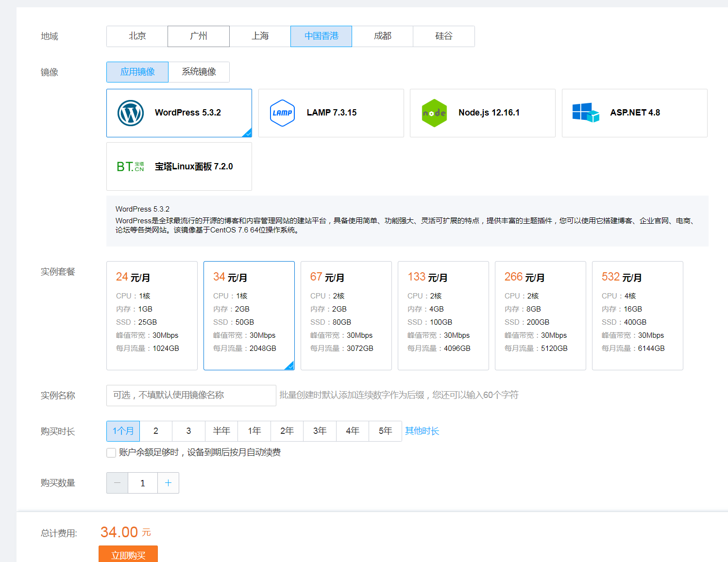Click the 购买时长 label
This screenshot has width=728, height=562.
point(58,431)
